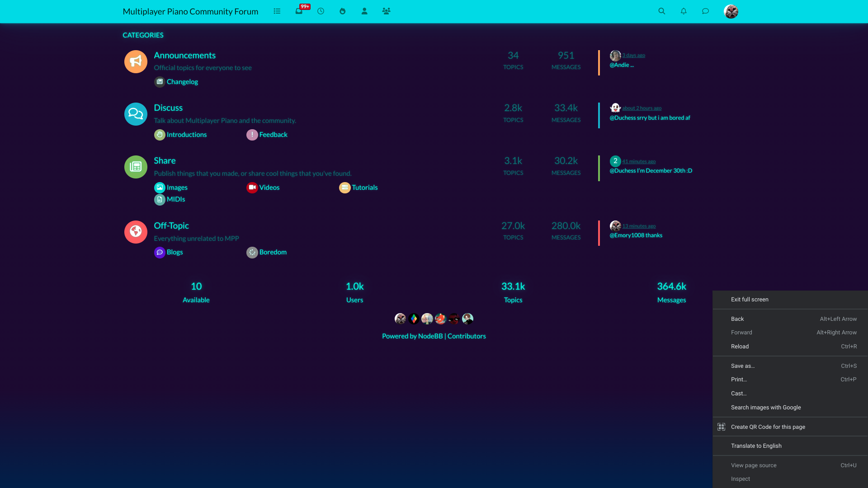Image resolution: width=868 pixels, height=488 pixels.
Task: Click the Off-Topic globe category icon
Action: 136,232
